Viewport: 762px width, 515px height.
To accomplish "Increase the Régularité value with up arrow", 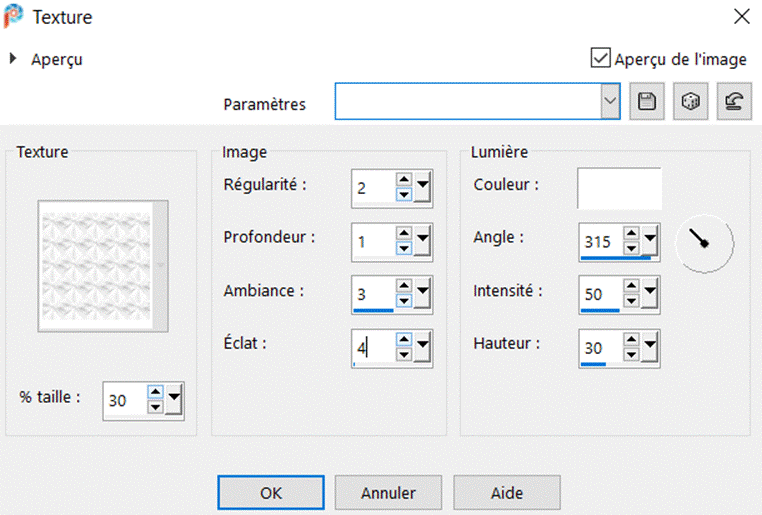I will [x=404, y=180].
